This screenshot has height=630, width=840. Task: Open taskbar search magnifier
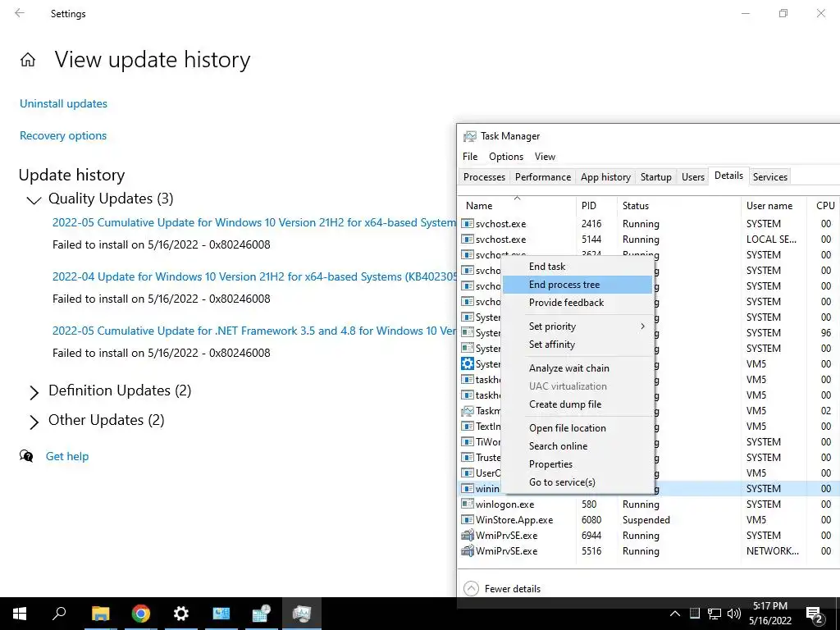point(59,614)
